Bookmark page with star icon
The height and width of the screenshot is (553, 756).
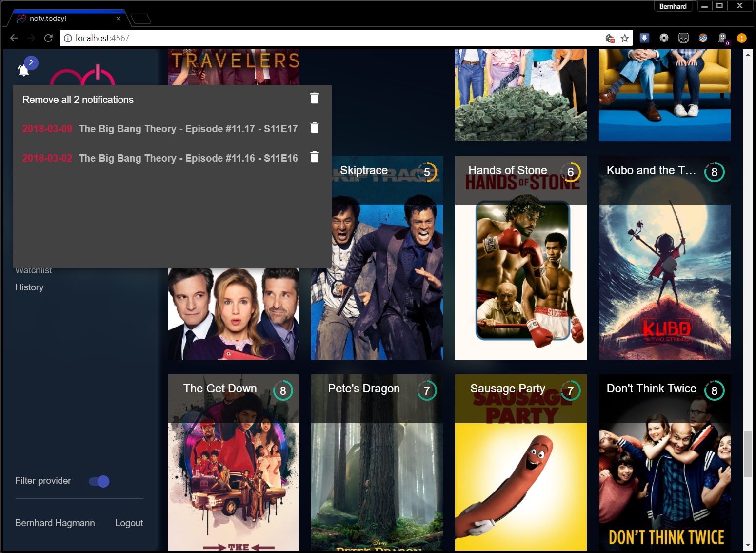click(x=625, y=38)
